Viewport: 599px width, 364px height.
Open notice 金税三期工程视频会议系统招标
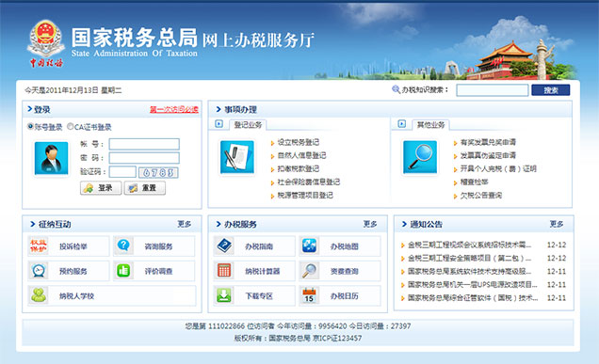pos(469,245)
